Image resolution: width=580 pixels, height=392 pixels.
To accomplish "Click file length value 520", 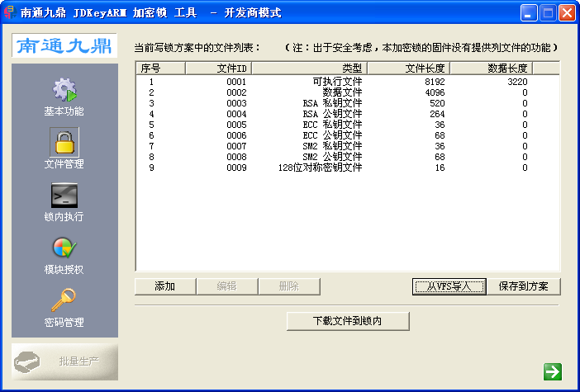I will point(437,103).
